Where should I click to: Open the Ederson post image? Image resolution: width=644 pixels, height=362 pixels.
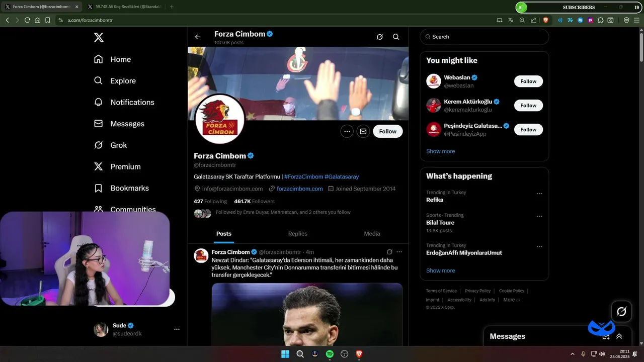click(x=307, y=314)
